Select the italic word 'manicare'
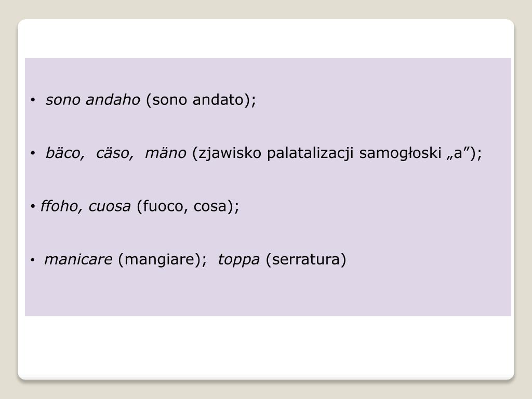The image size is (532, 399). point(78,260)
